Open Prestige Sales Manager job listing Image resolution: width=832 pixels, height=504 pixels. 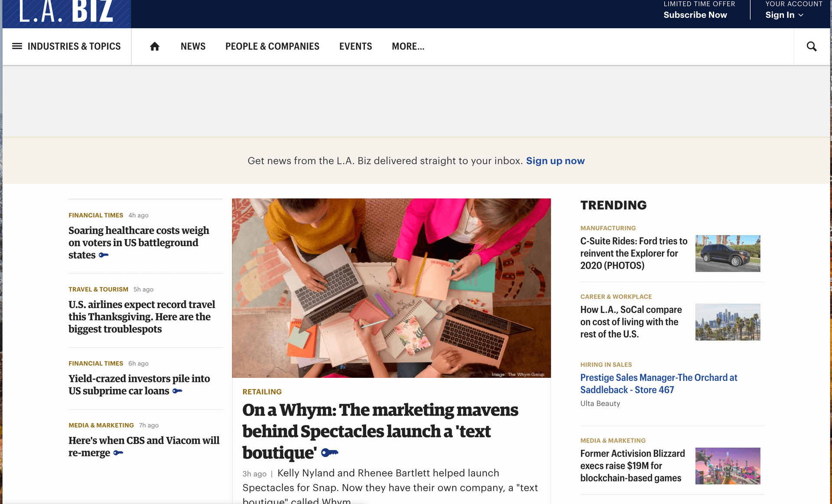point(659,384)
